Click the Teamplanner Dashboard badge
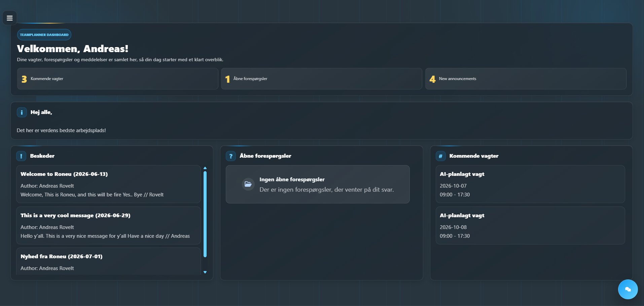 pos(44,35)
